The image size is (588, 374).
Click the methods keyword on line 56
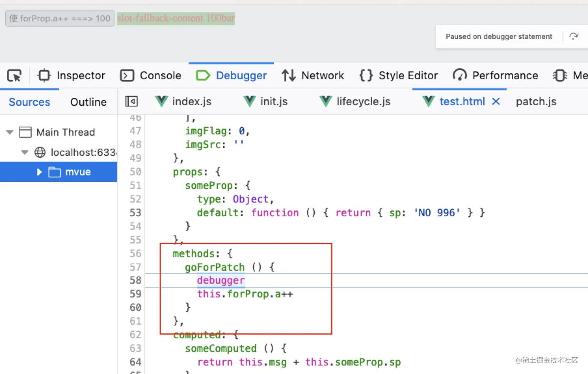[194, 254]
